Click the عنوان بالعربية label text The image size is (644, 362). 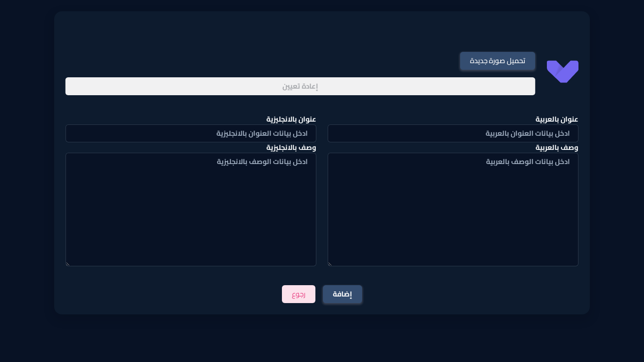pos(557,119)
